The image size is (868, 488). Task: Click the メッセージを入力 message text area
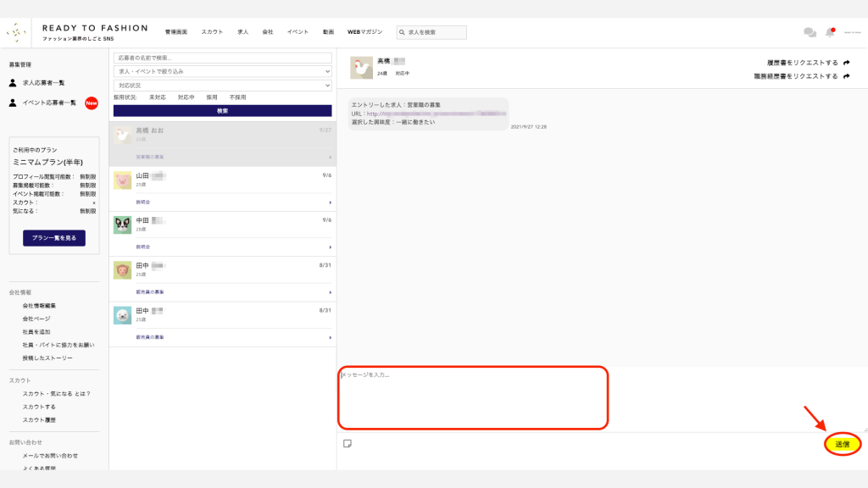tap(473, 397)
